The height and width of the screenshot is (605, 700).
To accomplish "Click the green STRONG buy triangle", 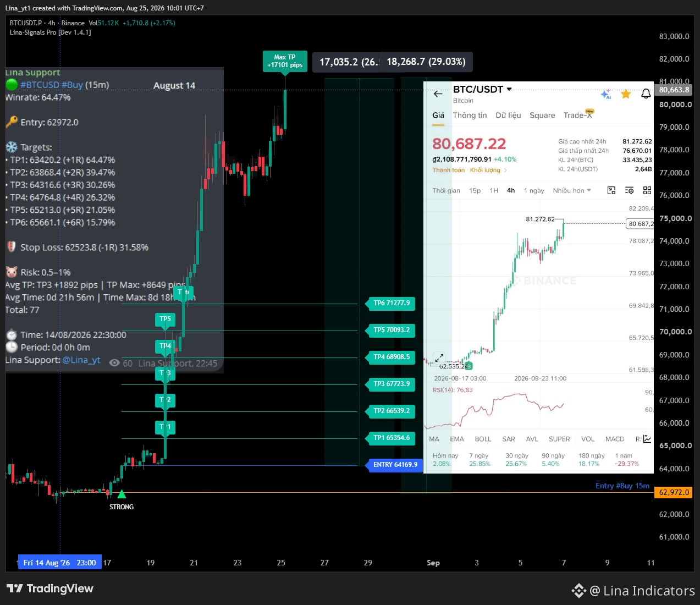I will [x=122, y=494].
